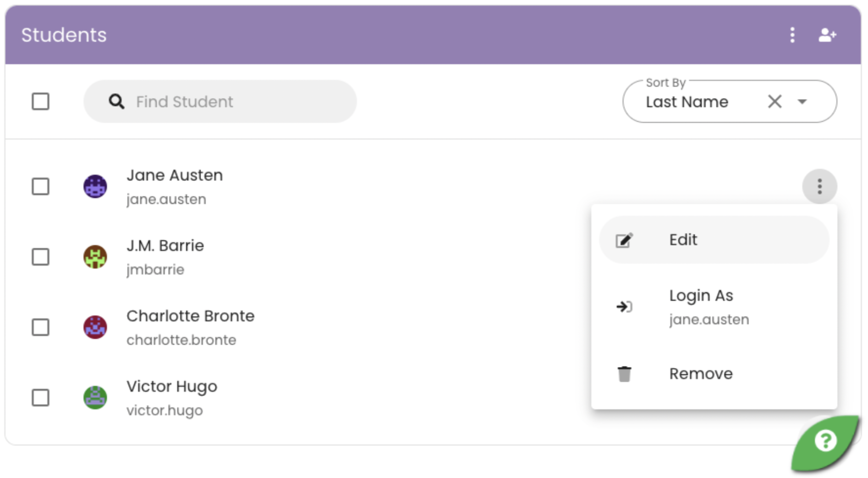The image size is (868, 478).
Task: Click Remove in the open menu
Action: coord(700,373)
